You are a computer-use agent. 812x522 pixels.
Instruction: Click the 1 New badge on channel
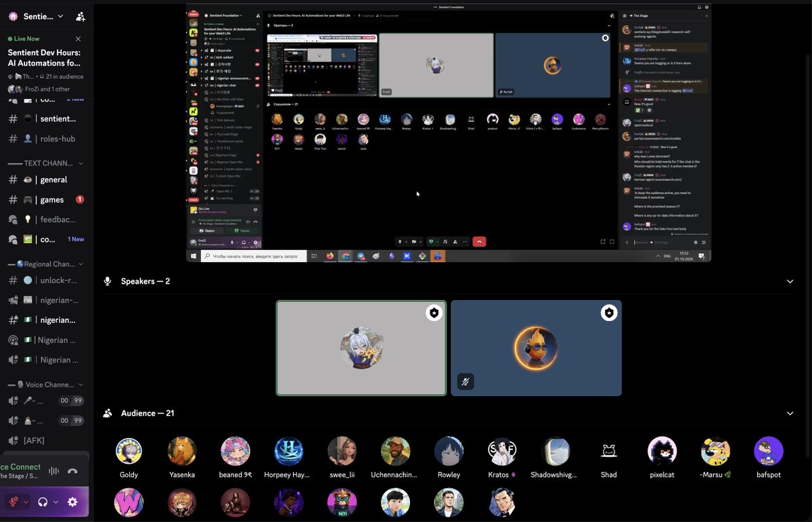(76, 239)
